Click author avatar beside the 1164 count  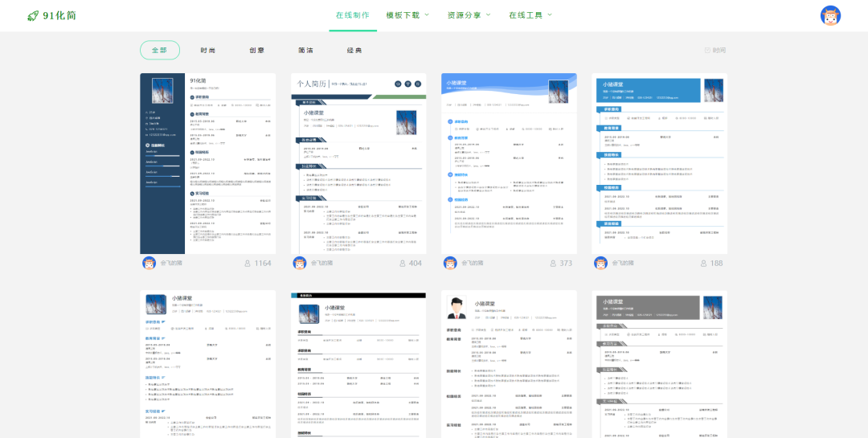(x=149, y=263)
